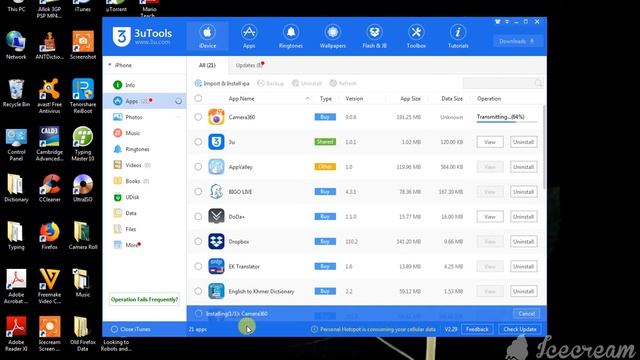Click the Feedback button
This screenshot has width=640, height=360.
[477, 329]
